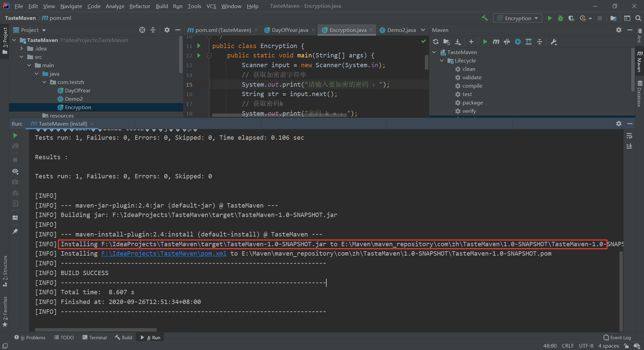Run with Coverage from the top toolbar

click(572, 18)
